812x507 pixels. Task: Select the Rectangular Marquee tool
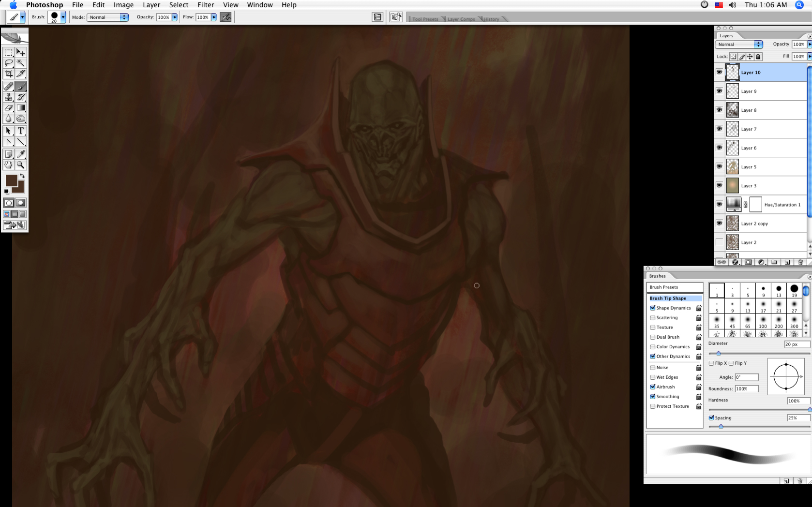pyautogui.click(x=9, y=52)
